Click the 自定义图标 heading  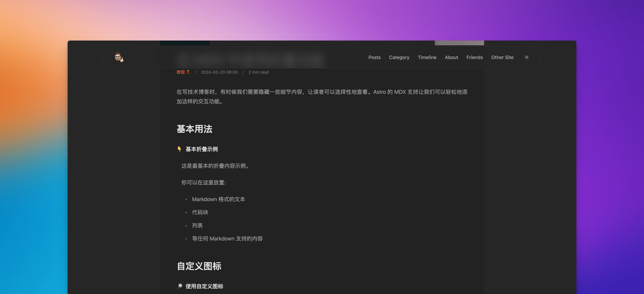point(199,266)
